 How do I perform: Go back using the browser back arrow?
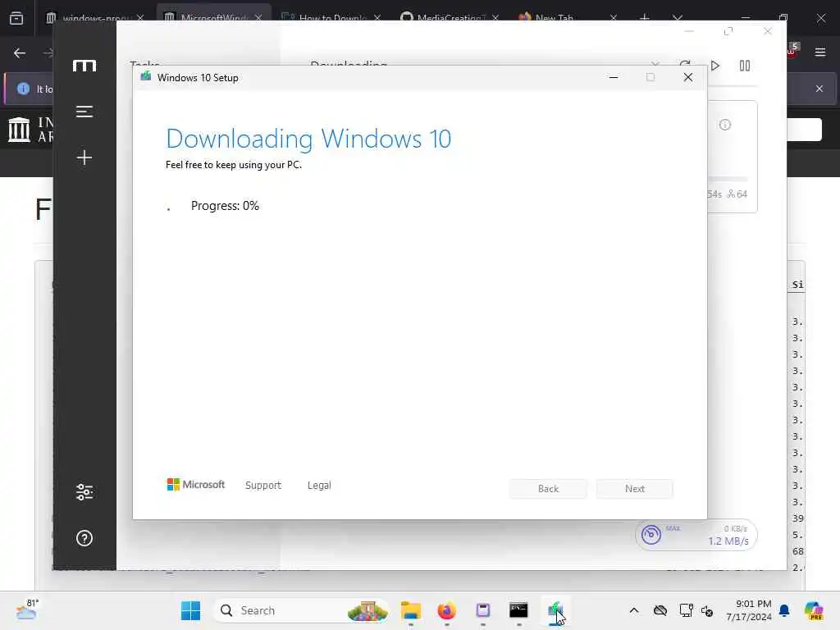[20, 52]
